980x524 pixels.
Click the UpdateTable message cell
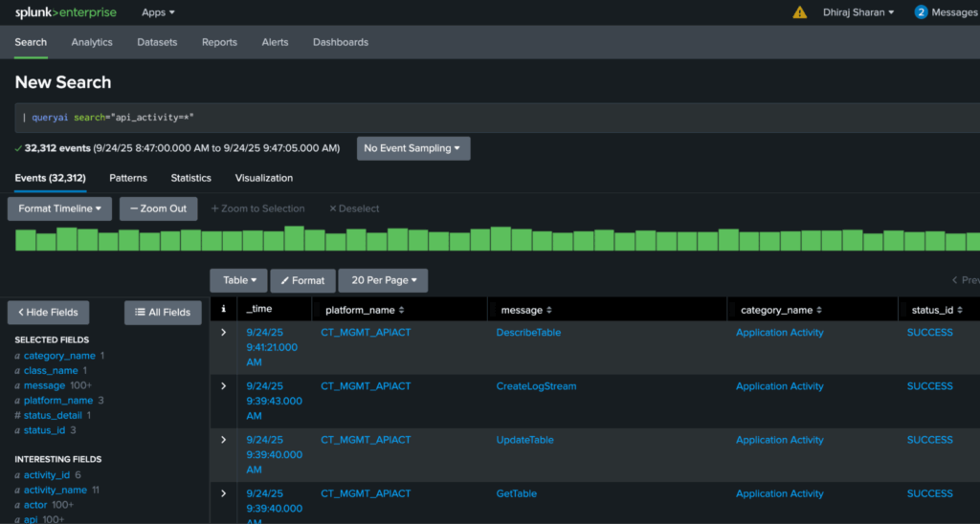tap(524, 440)
